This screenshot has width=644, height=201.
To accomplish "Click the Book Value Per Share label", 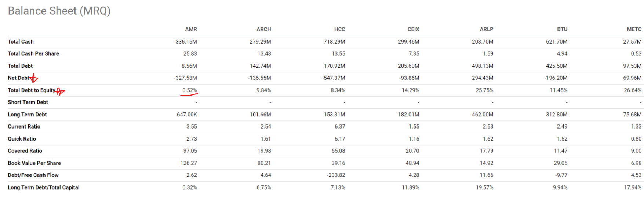I will [34, 163].
